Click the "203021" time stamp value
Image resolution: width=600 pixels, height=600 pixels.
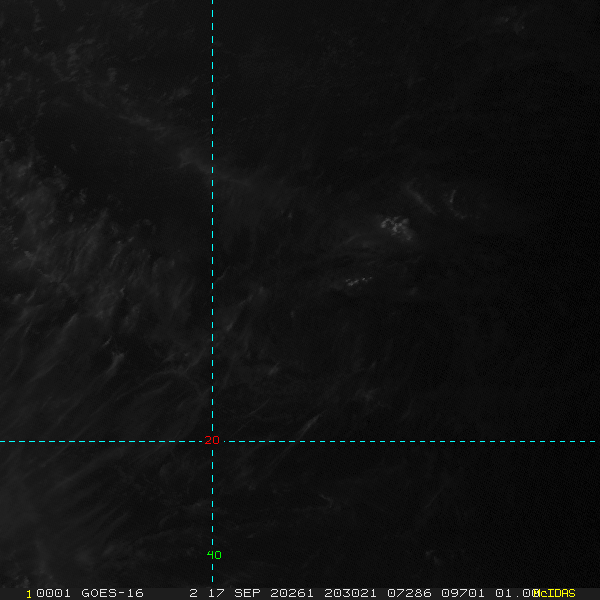point(350,593)
